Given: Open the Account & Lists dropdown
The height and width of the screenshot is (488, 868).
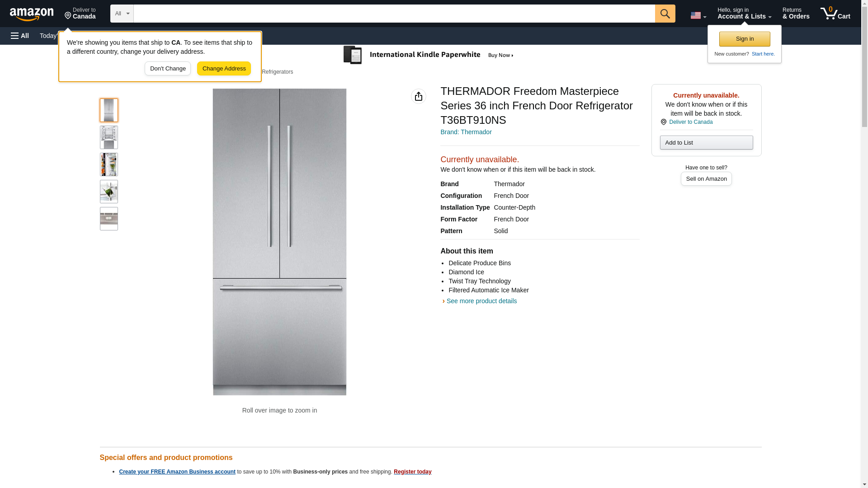Looking at the screenshot, I should point(744,14).
